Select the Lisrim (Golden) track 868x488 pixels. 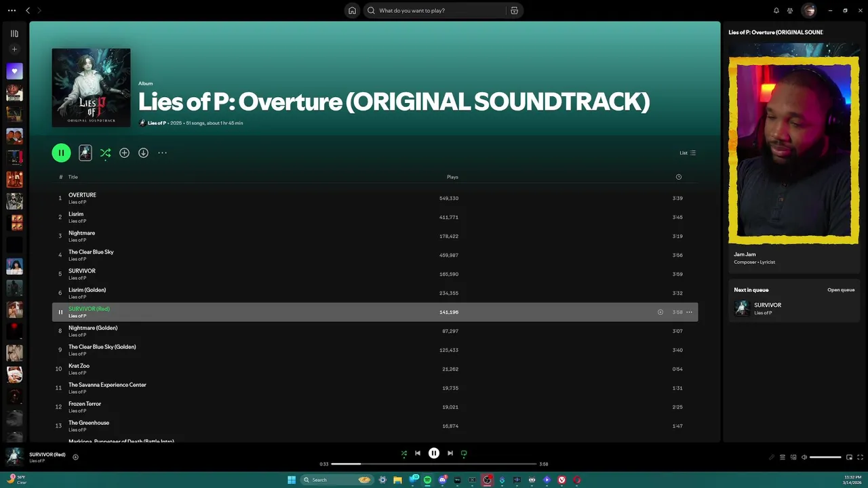pos(375,293)
